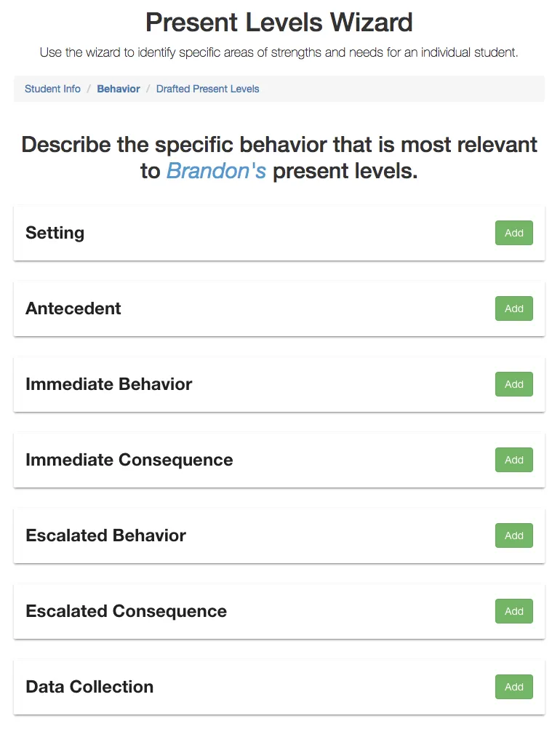Expand the Setting section heading

tap(55, 233)
